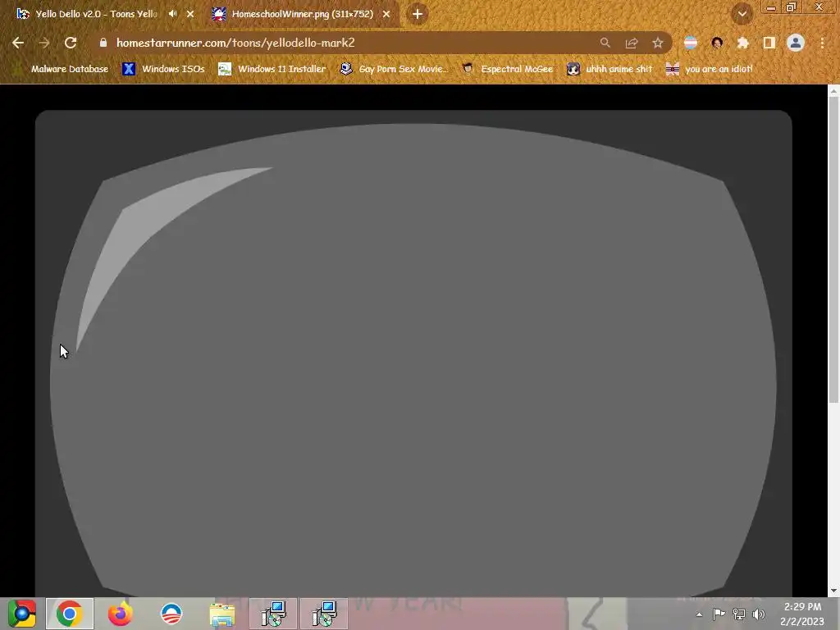Open the Malware Database bookmark
The image size is (840, 630).
(62, 69)
